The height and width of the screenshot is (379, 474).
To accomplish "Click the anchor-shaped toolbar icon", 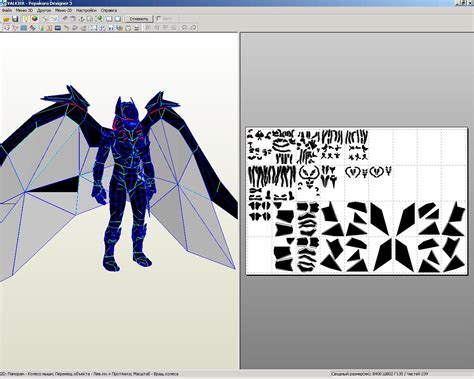I will pos(82,19).
